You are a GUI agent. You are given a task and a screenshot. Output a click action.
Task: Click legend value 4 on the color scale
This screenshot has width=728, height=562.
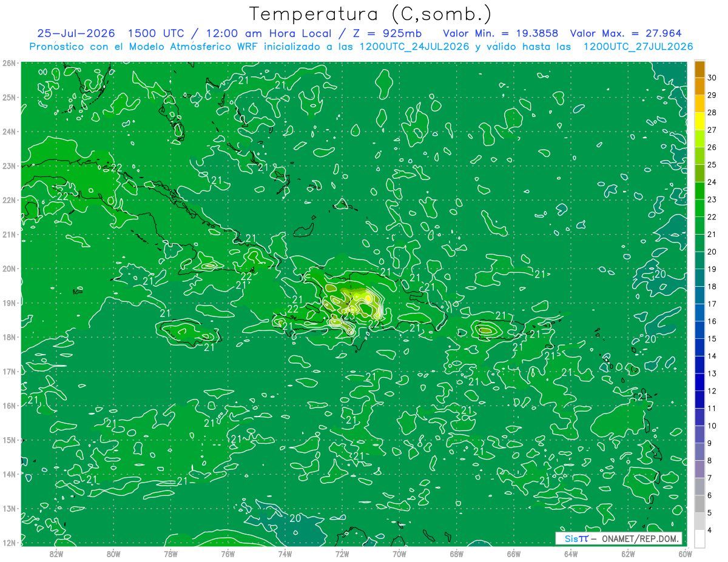(710, 530)
